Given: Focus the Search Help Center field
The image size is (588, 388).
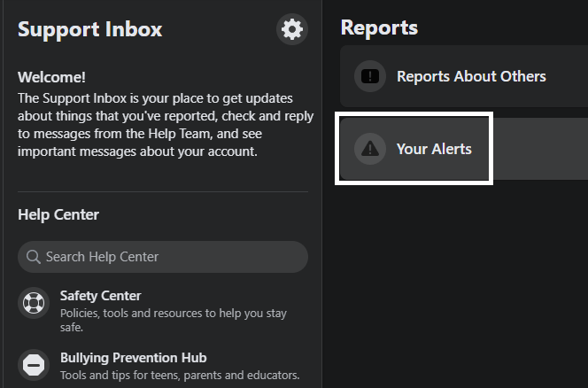Looking at the screenshot, I should point(163,257).
